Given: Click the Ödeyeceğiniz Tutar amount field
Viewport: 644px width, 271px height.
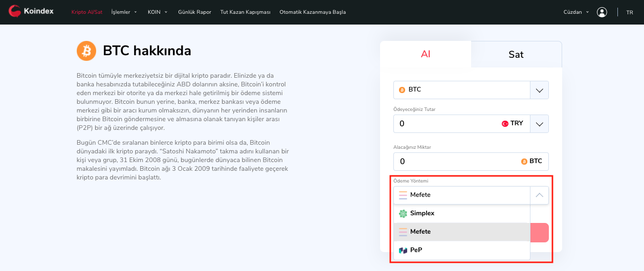Looking at the screenshot, I should click(445, 124).
